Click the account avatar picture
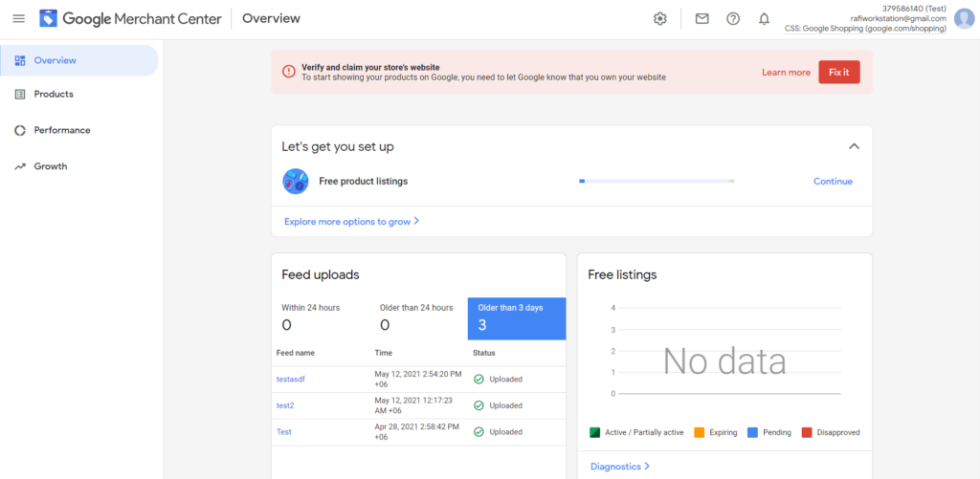Viewport: 980px width, 479px height. click(x=965, y=19)
